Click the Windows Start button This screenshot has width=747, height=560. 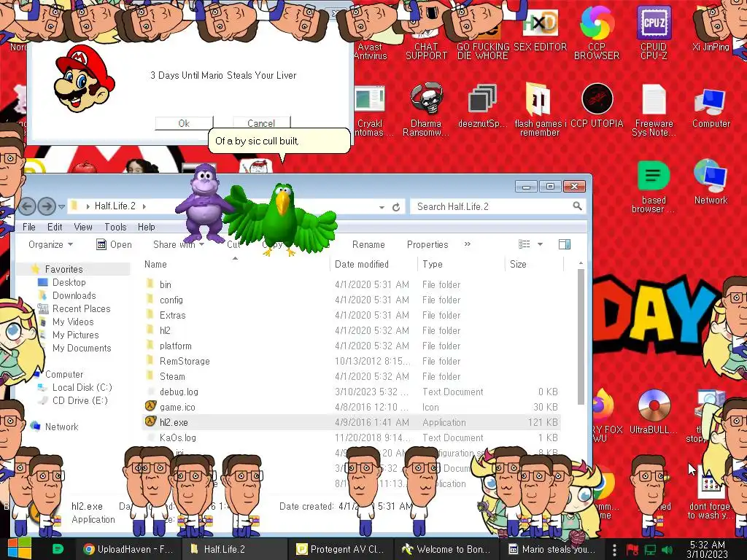[x=18, y=548]
